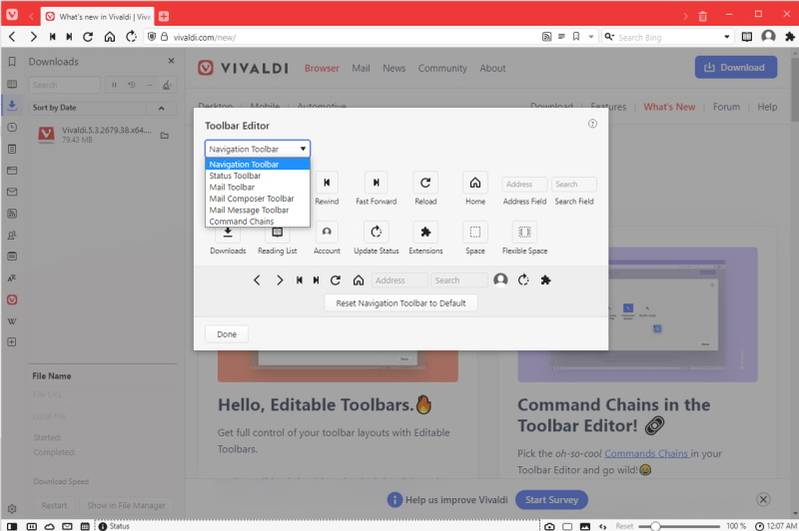
Task: Open the Notes panel in the sidebar
Action: pos(12,149)
